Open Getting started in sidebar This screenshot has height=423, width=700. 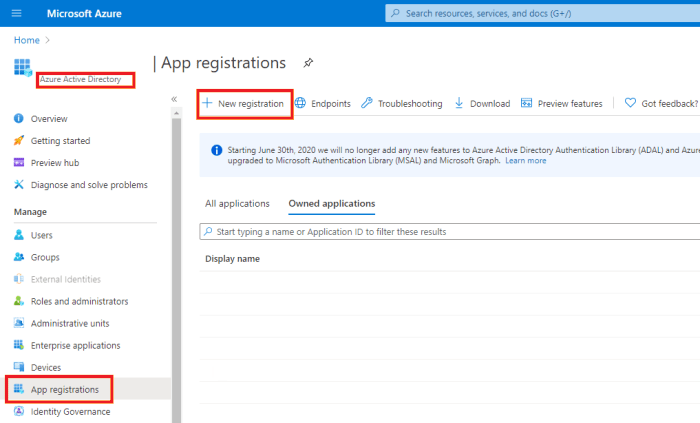tap(60, 140)
